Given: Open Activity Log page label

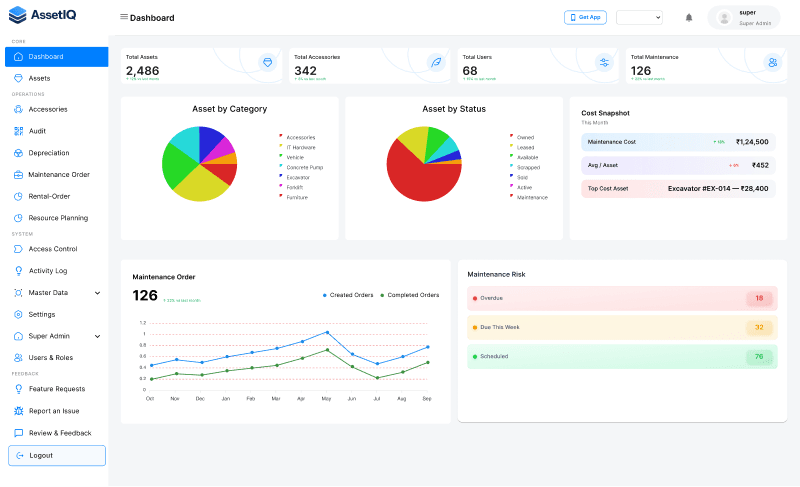Looking at the screenshot, I should pyautogui.click(x=48, y=271).
